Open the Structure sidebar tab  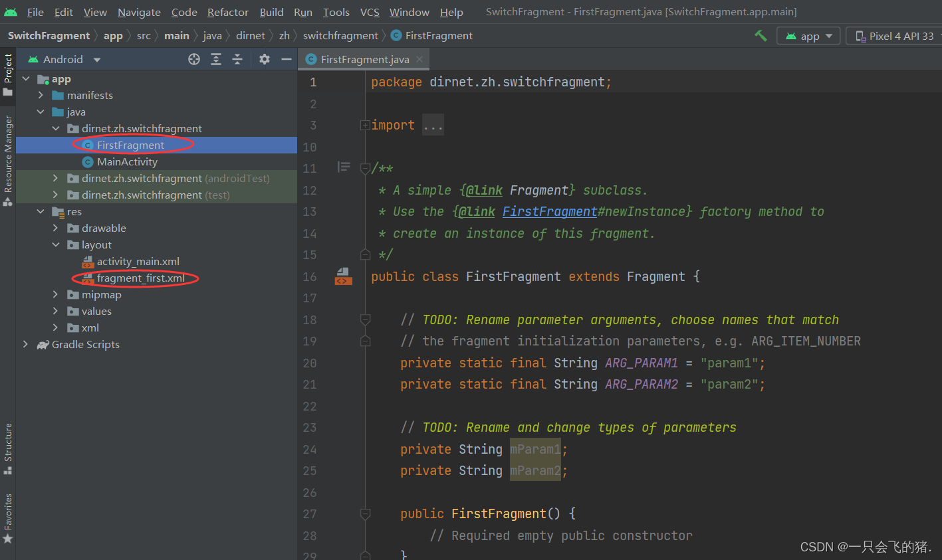tap(8, 449)
